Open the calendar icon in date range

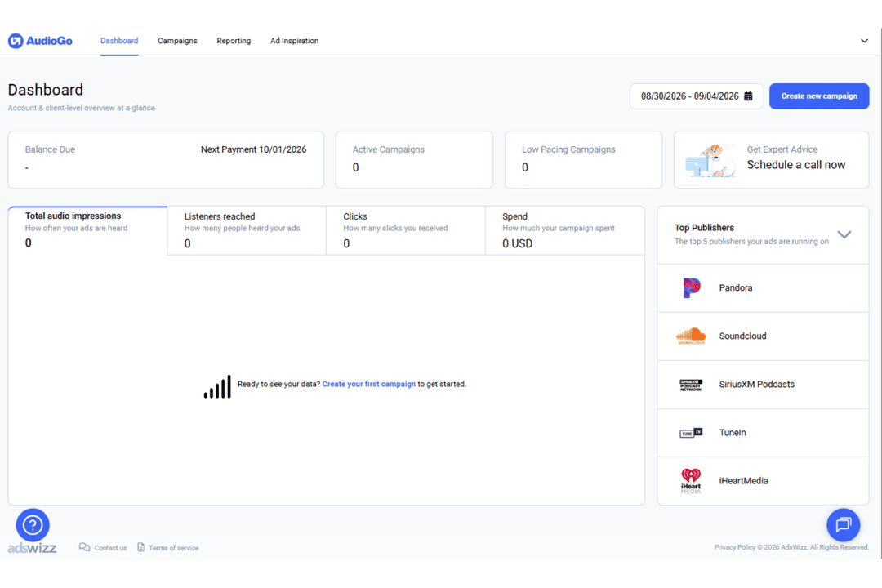click(x=748, y=96)
